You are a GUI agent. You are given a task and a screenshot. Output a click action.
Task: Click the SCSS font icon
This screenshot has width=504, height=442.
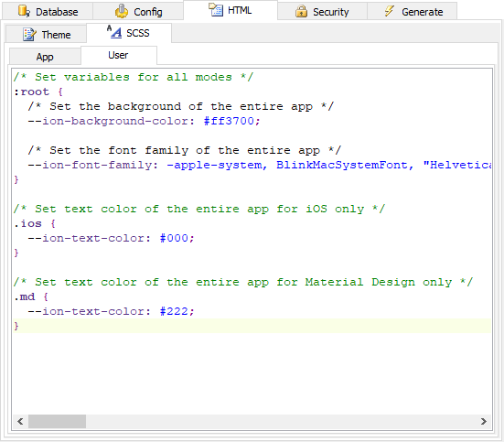coord(114,32)
